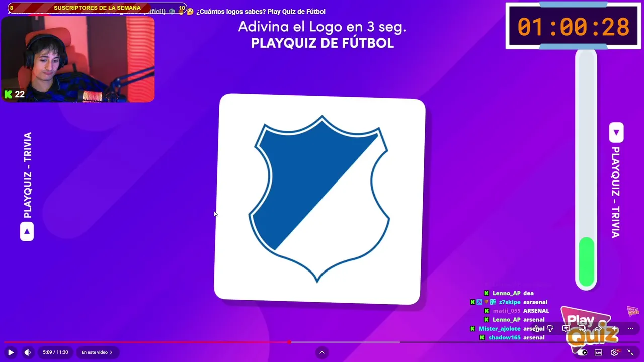Like the video with thumbs up
The width and height of the screenshot is (644, 362).
pyautogui.click(x=536, y=329)
